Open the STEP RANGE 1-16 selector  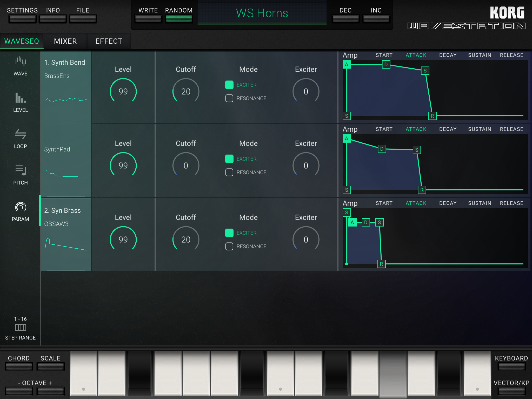20,328
